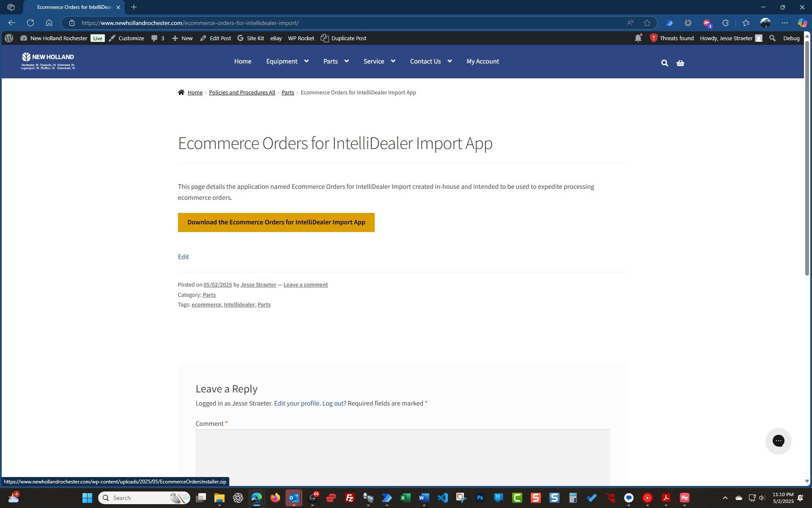Click the Leave a comment link
This screenshot has height=508, width=812.
(x=305, y=284)
